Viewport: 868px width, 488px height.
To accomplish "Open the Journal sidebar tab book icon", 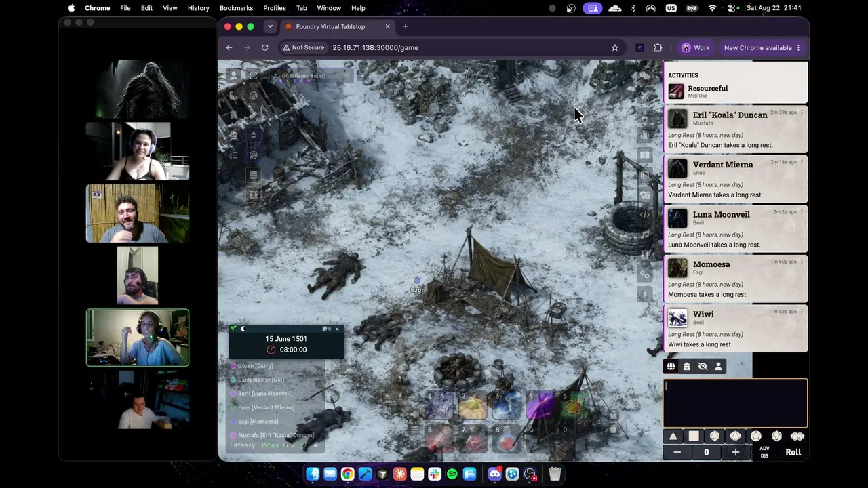I will click(644, 155).
